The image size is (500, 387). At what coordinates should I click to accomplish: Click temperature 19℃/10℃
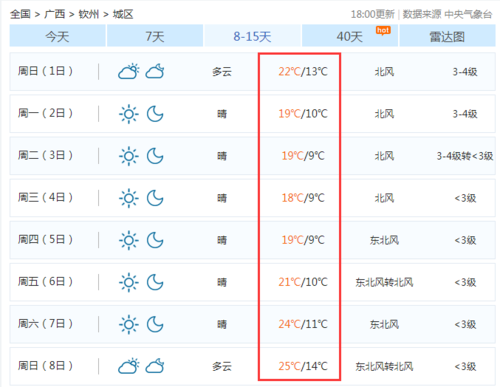point(303,114)
